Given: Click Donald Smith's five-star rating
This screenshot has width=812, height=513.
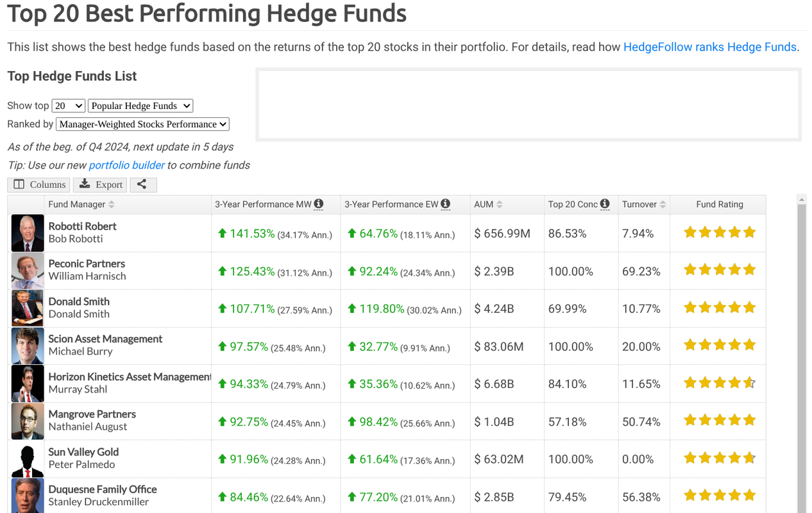Looking at the screenshot, I should [720, 308].
